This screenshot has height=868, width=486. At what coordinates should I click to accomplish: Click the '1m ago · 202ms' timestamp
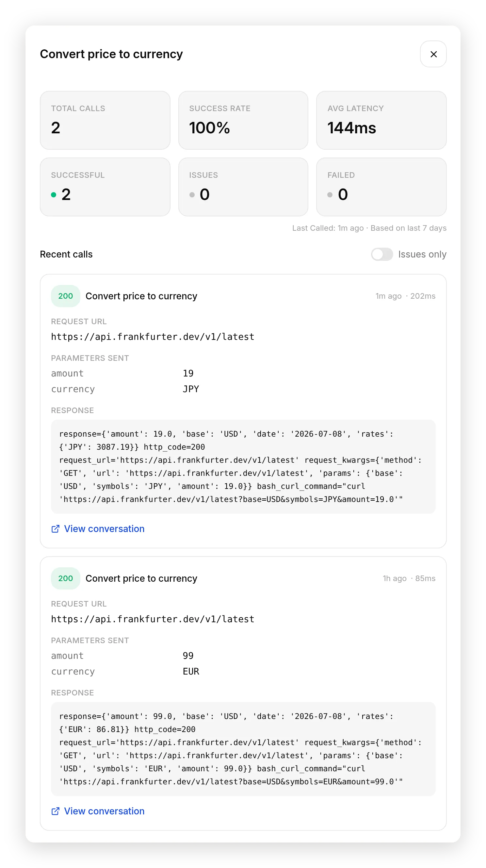[405, 296]
